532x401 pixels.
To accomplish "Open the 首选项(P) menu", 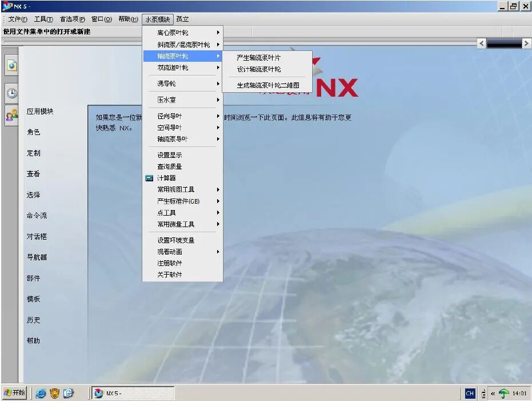I will click(x=72, y=19).
